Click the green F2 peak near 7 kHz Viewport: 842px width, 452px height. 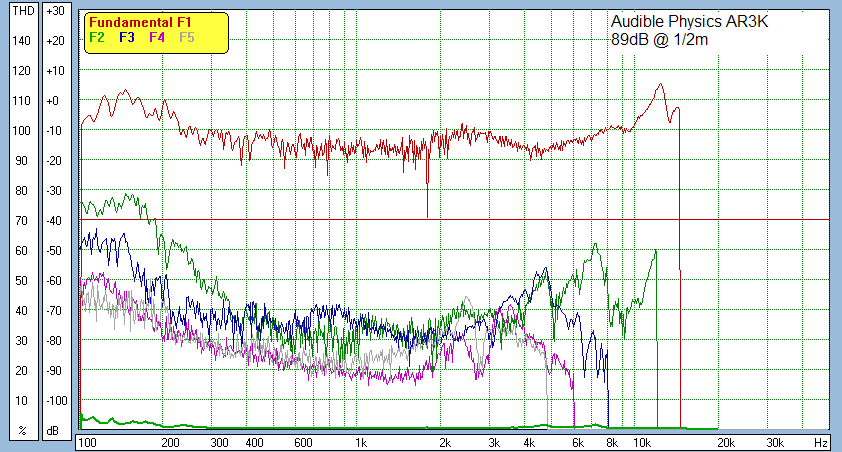click(595, 245)
